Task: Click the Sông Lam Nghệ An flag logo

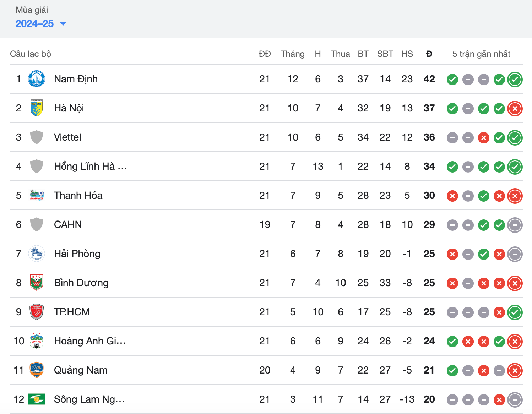Action: pos(37,399)
